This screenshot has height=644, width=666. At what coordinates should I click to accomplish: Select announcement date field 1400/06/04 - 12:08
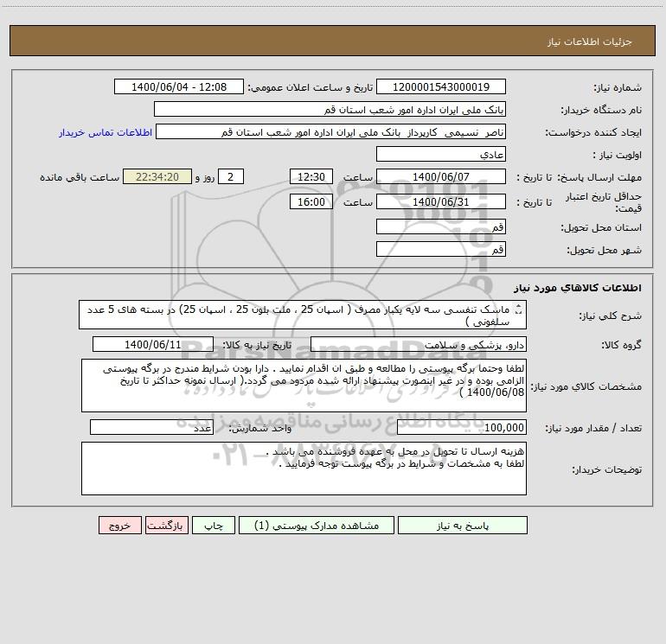(x=179, y=86)
